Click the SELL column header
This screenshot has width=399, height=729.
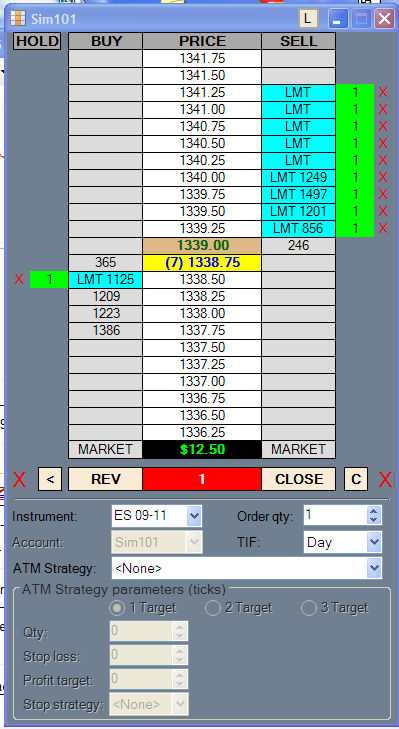[299, 41]
